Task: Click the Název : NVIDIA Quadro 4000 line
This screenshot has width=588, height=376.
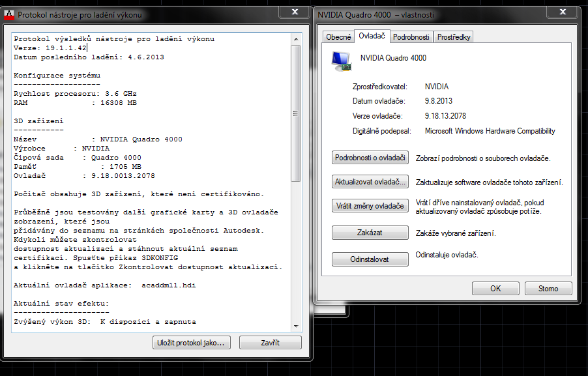Action: (x=98, y=139)
